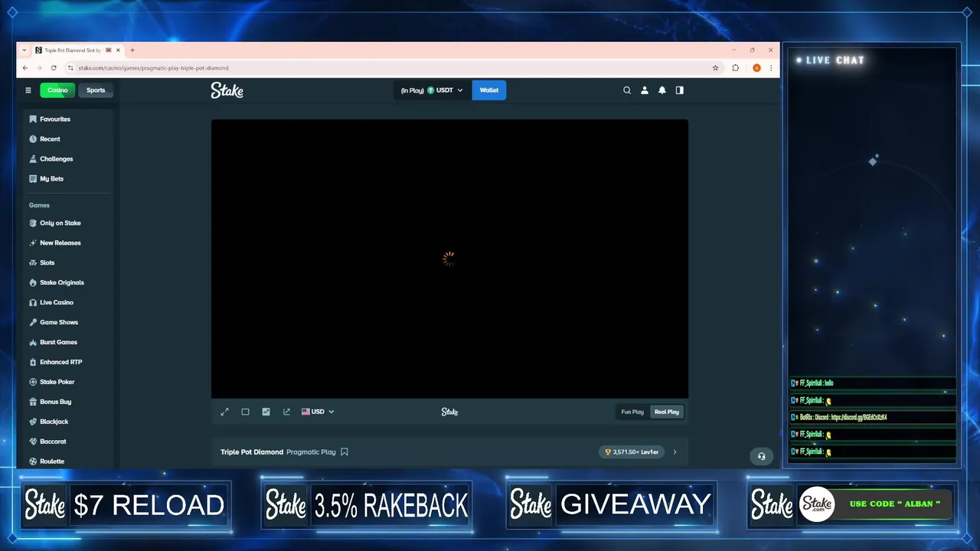Bookmark this page with the star icon
Image resolution: width=980 pixels, height=551 pixels.
[716, 68]
